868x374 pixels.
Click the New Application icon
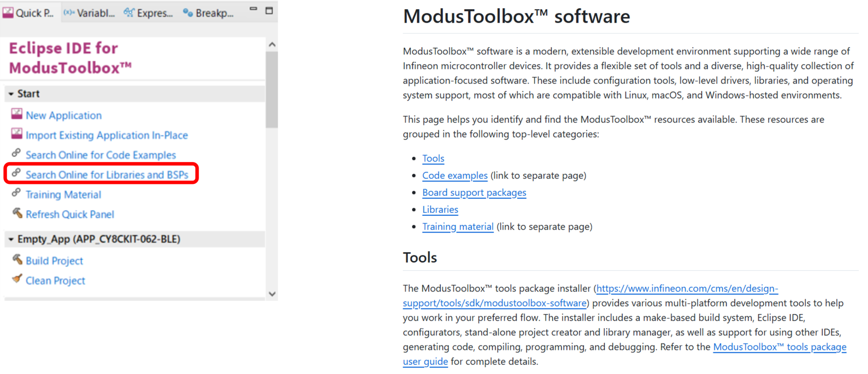pyautogui.click(x=17, y=114)
